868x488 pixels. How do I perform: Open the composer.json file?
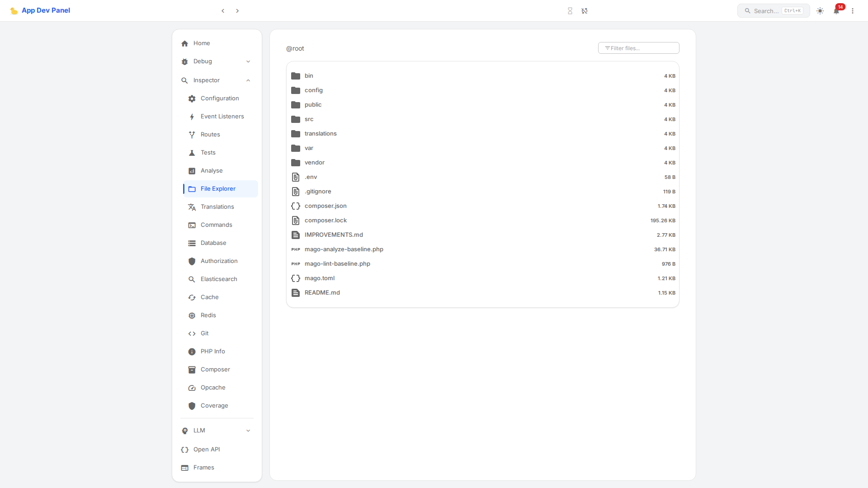pos(325,206)
